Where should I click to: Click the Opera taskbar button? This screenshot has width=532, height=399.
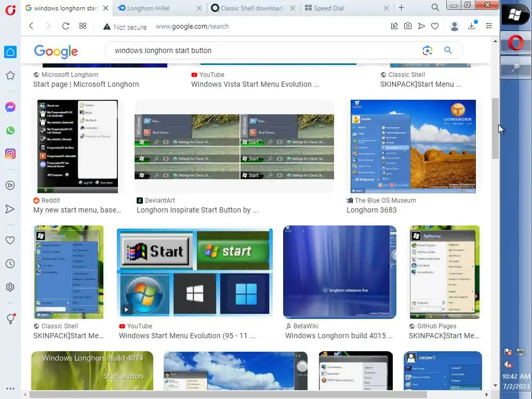click(516, 44)
